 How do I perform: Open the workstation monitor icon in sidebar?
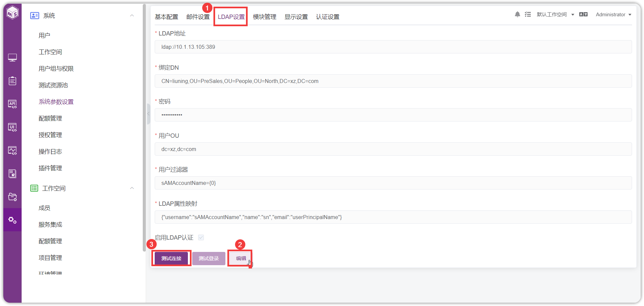pyautogui.click(x=13, y=58)
